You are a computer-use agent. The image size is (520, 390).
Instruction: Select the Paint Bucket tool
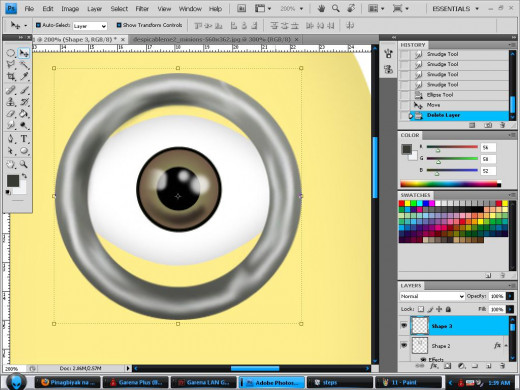(x=24, y=114)
